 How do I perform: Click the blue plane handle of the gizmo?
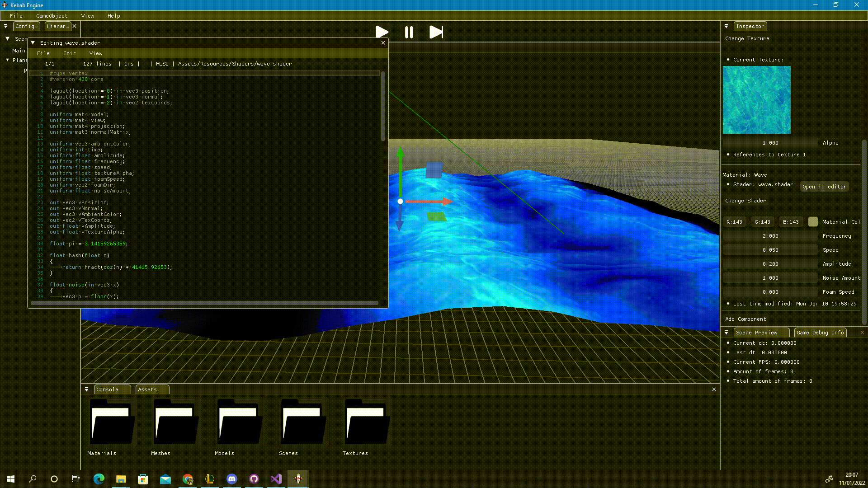434,170
